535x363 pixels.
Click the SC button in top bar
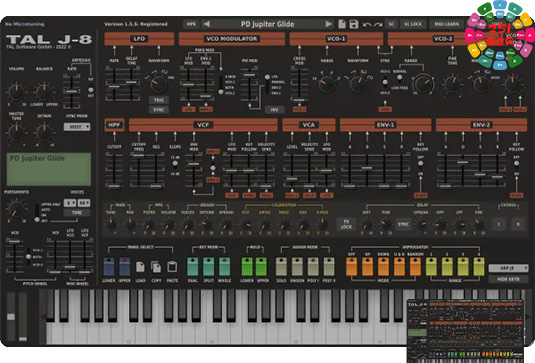(391, 24)
